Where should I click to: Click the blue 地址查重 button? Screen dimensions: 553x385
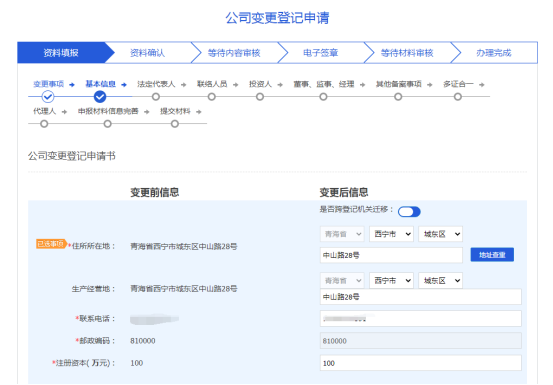tap(492, 255)
